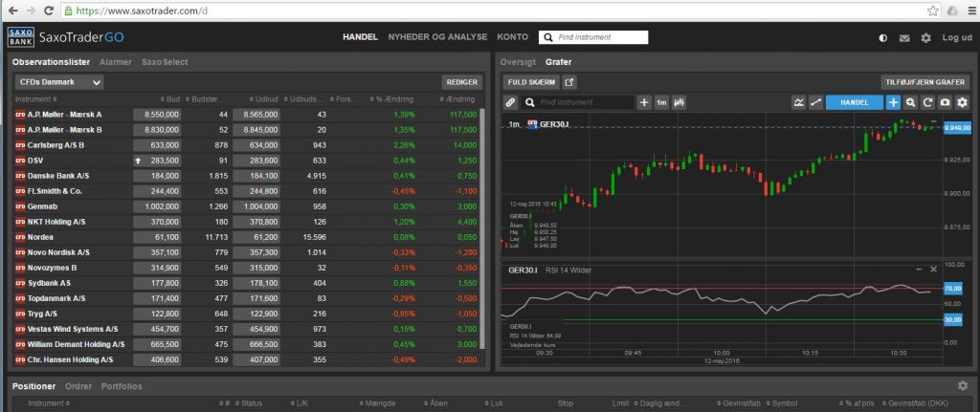Sort watchlist by % Ændring column
This screenshot has height=412, width=980.
(391, 99)
